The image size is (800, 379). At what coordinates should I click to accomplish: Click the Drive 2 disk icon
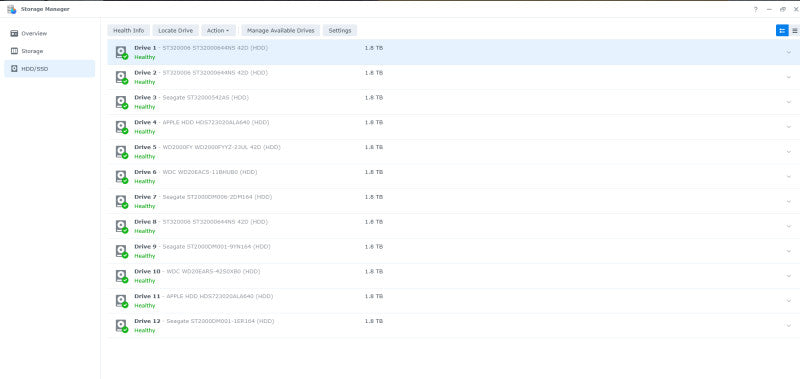click(x=121, y=78)
